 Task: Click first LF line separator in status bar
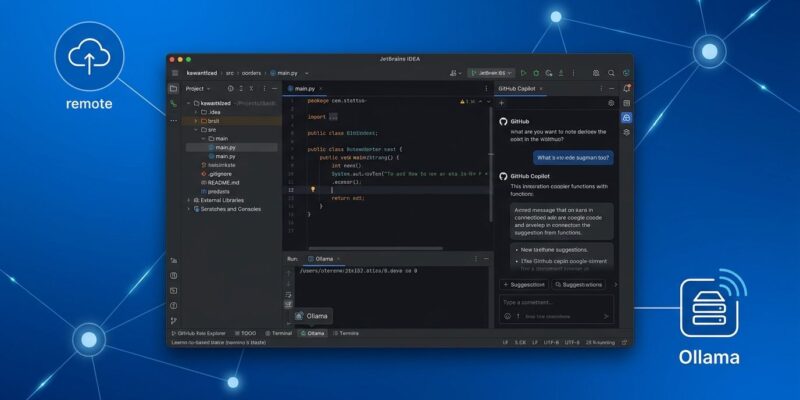505,343
